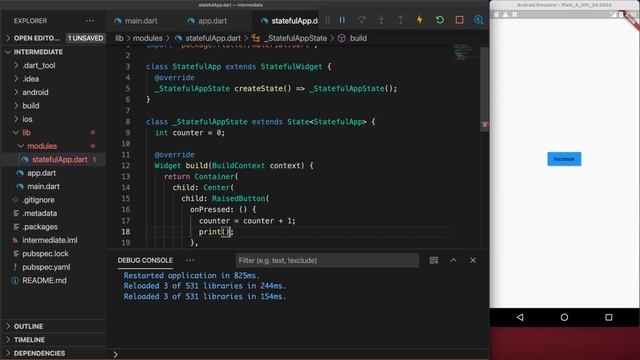Place cursor inside print() parentheses

(226, 232)
